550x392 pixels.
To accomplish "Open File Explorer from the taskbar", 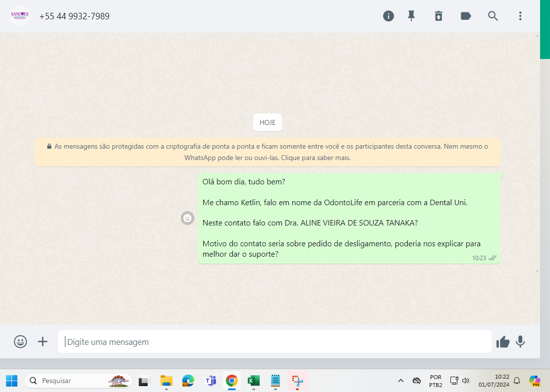I will (x=166, y=381).
